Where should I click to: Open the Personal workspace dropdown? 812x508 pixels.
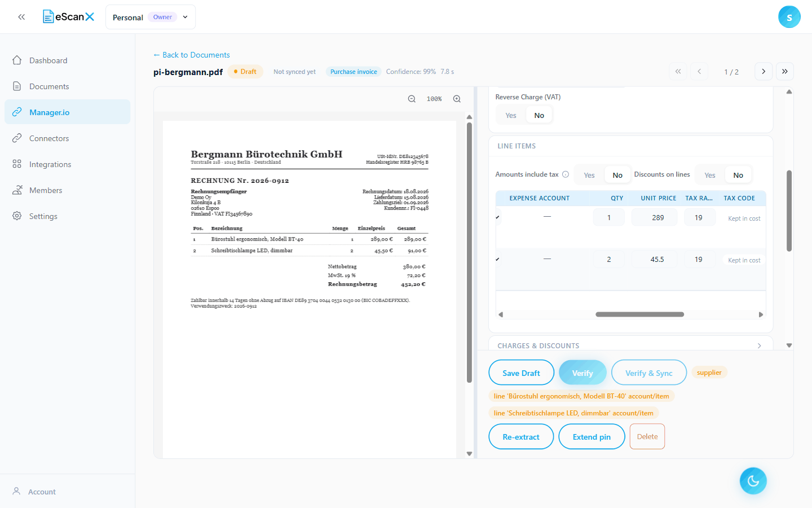tap(151, 17)
